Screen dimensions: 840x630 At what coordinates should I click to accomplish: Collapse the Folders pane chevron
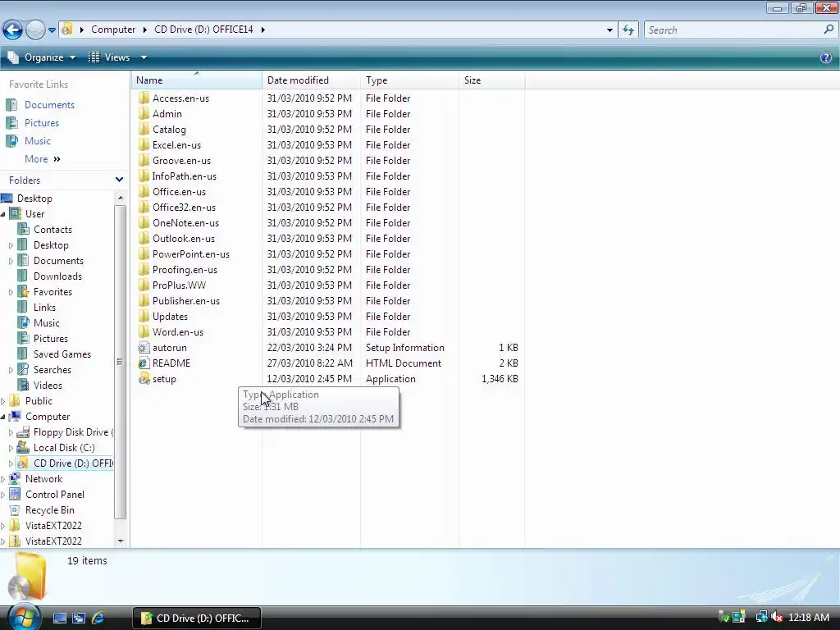click(119, 180)
